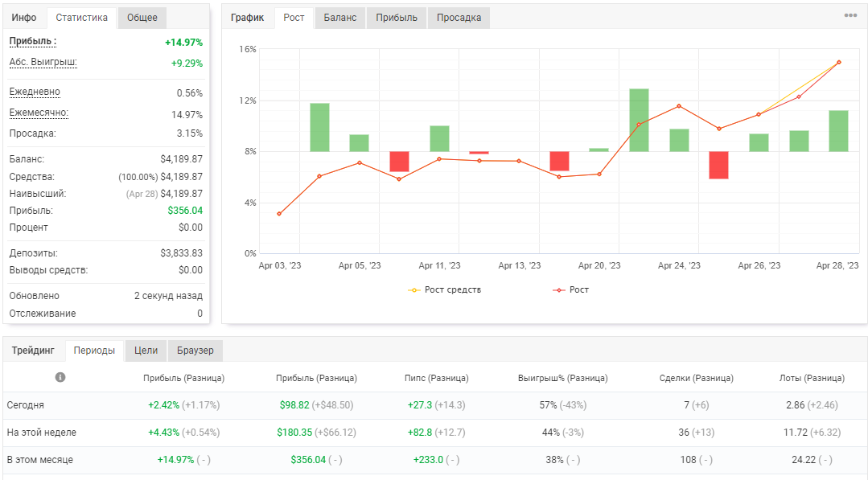Switch to the Просадка chart tab

pyautogui.click(x=459, y=18)
